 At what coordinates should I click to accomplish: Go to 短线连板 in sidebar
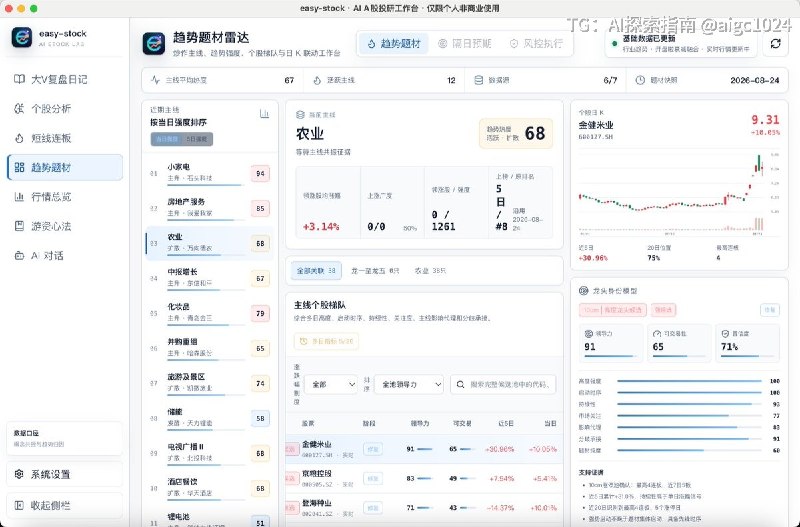pos(65,138)
